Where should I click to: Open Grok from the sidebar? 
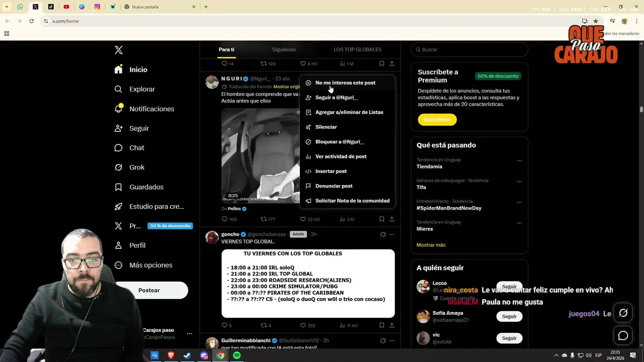129,167
